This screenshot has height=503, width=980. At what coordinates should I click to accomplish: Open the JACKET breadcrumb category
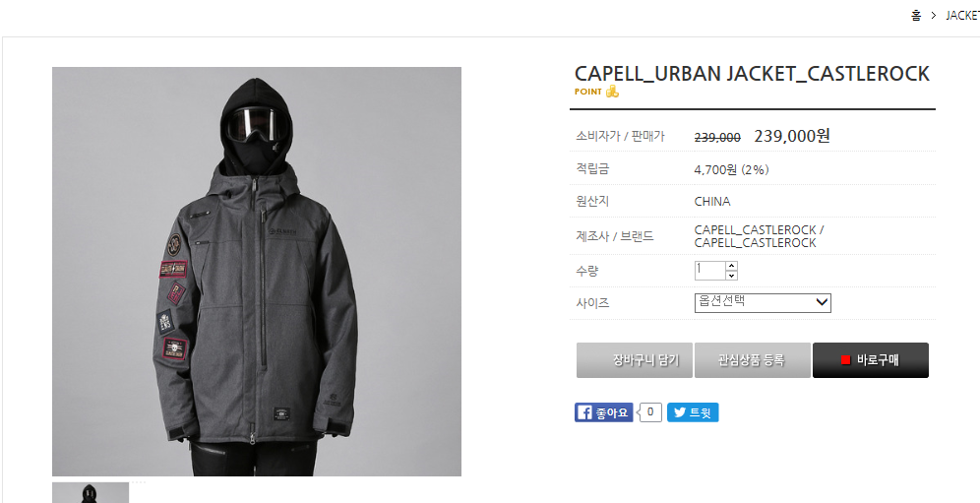click(x=962, y=15)
